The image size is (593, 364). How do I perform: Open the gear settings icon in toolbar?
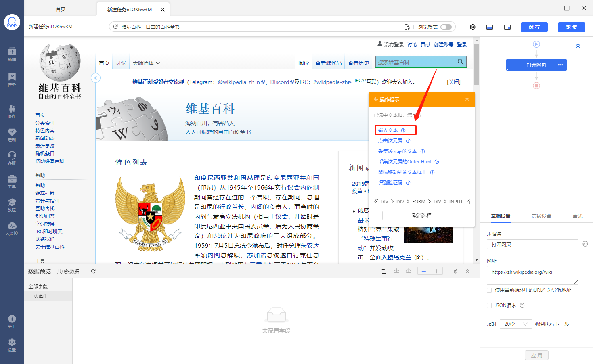pyautogui.click(x=473, y=27)
